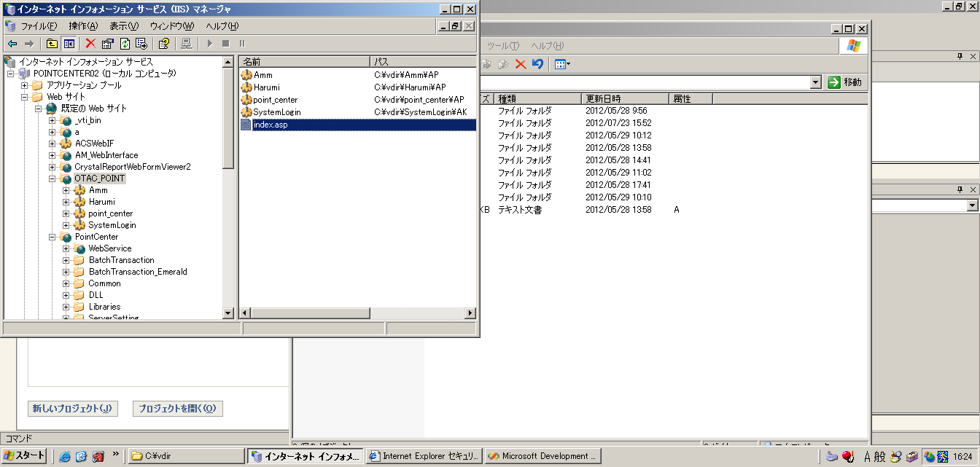Image resolution: width=980 pixels, height=467 pixels.
Task: Open the Explorer address bar dropdown
Action: [x=816, y=82]
